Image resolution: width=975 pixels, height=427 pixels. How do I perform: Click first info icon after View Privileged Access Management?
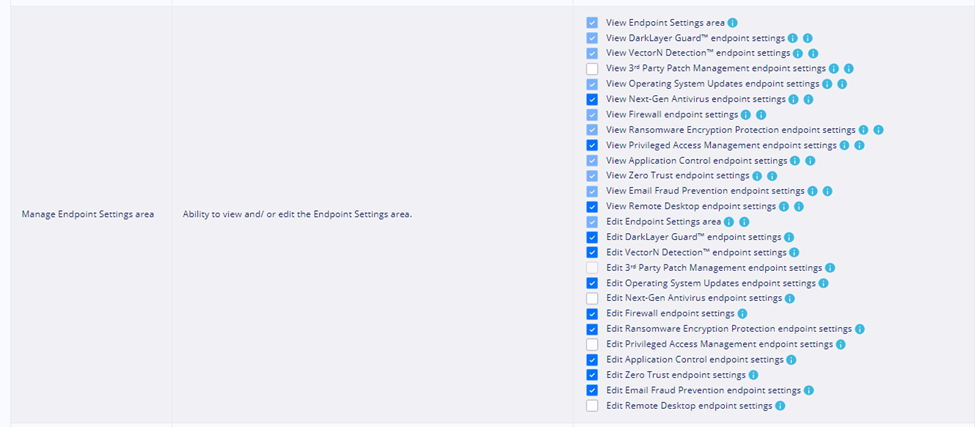tap(844, 145)
